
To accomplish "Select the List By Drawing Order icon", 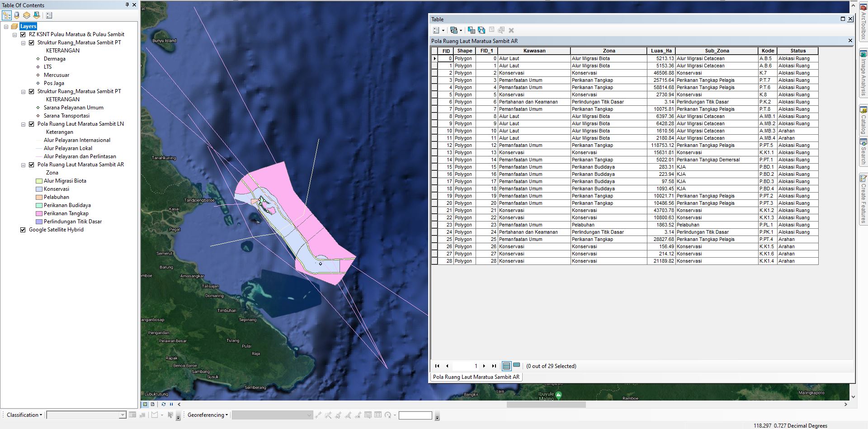I will (6, 15).
